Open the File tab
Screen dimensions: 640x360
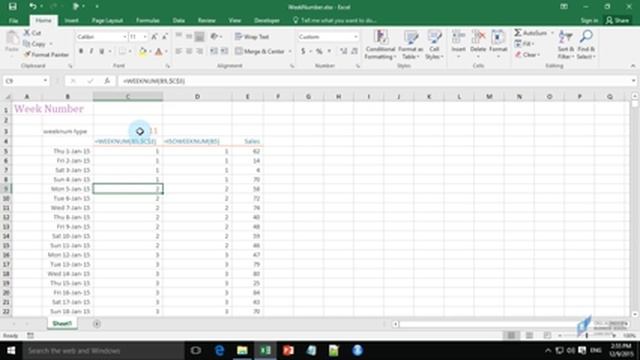pos(13,20)
